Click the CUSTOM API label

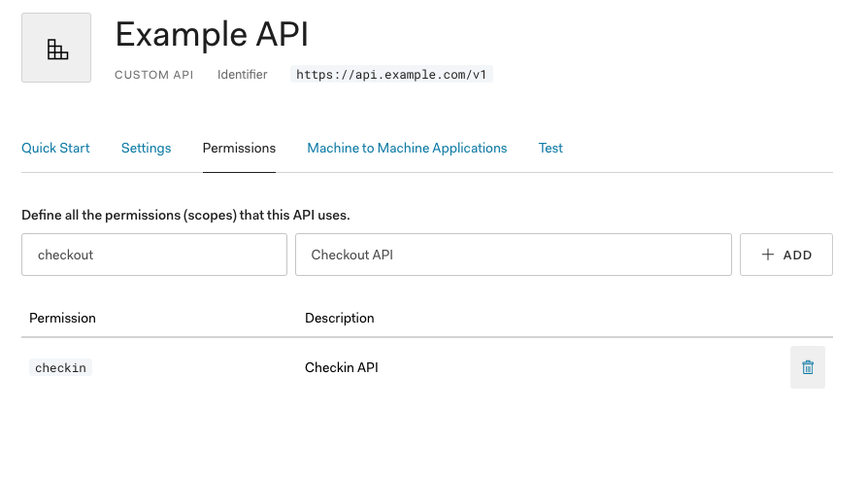click(x=154, y=75)
